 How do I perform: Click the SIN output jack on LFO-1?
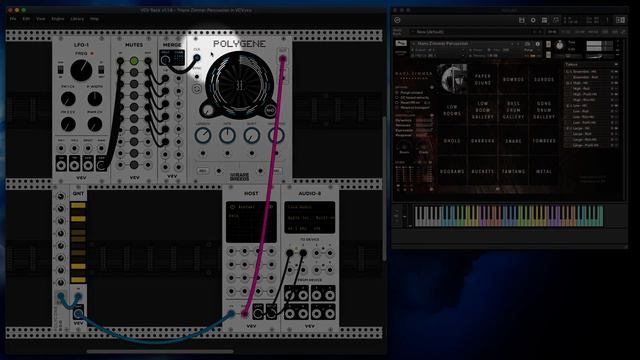click(61, 165)
